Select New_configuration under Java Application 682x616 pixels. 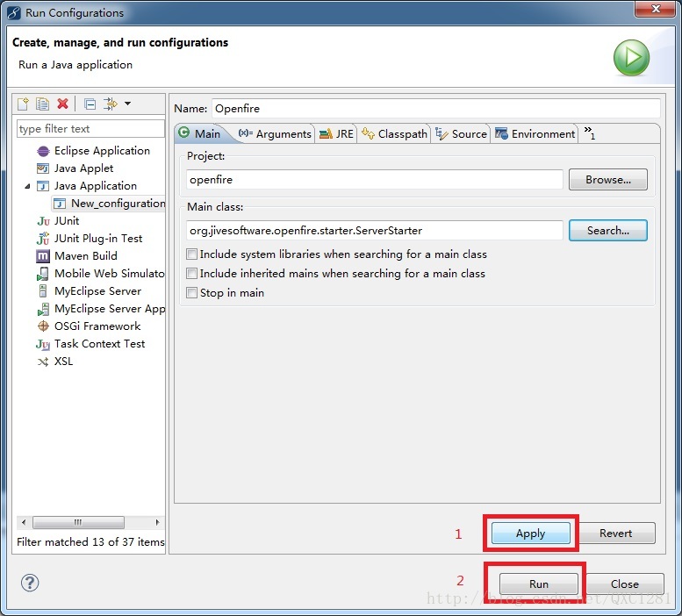(118, 204)
